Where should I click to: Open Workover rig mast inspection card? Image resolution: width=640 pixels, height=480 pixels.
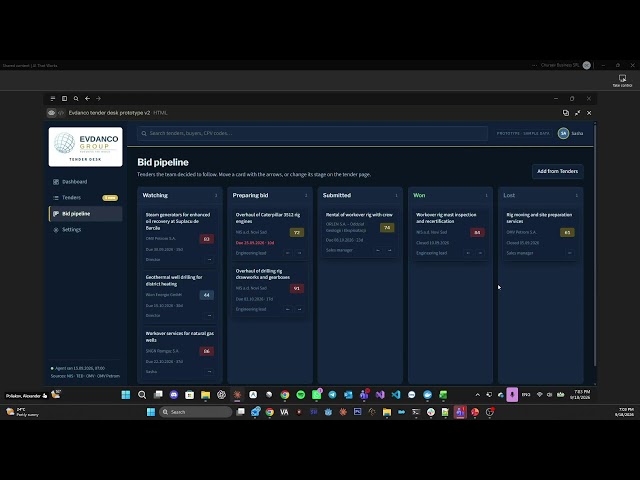(x=446, y=218)
